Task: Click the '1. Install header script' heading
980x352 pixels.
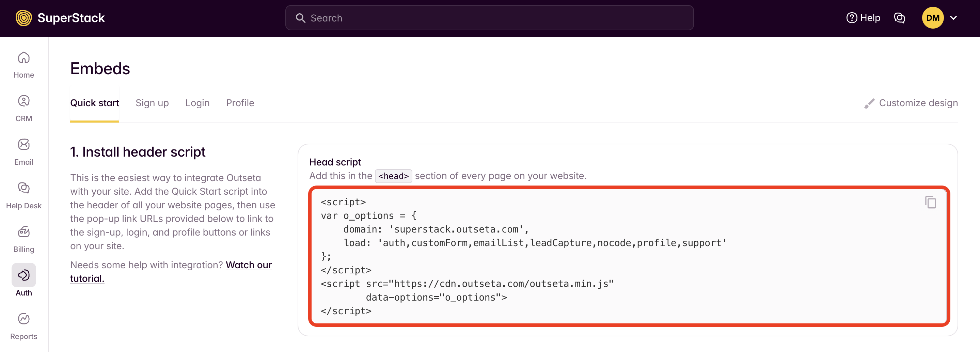Action: pyautogui.click(x=138, y=152)
